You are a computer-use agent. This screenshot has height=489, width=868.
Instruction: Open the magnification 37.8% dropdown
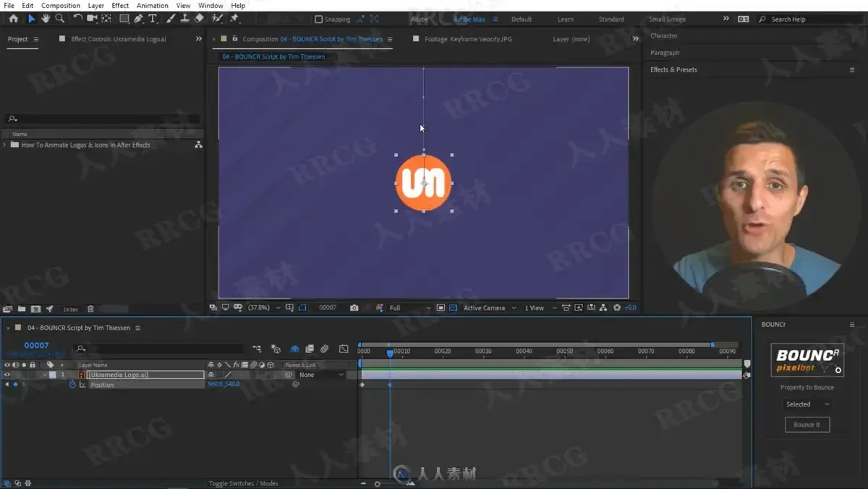[265, 307]
